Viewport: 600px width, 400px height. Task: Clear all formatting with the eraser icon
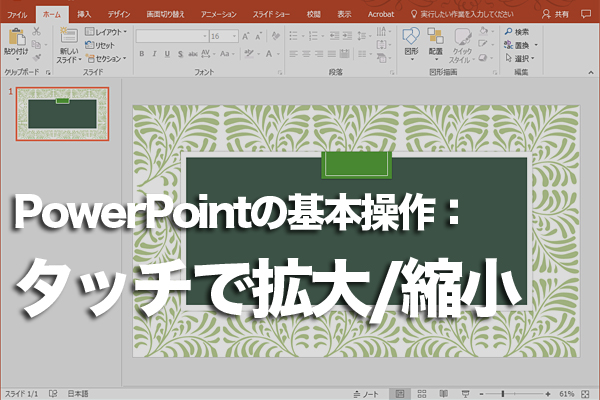pos(275,36)
